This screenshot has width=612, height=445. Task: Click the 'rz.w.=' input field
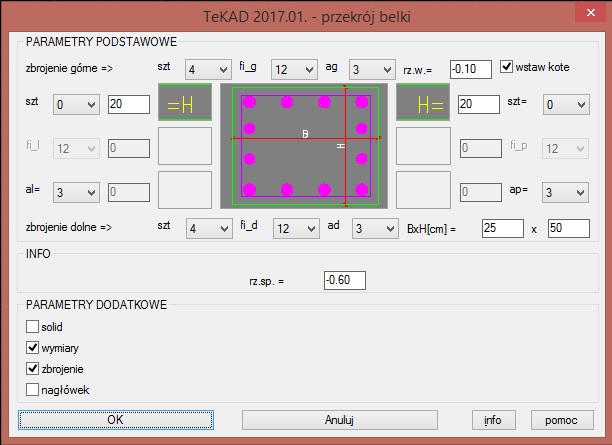click(471, 69)
